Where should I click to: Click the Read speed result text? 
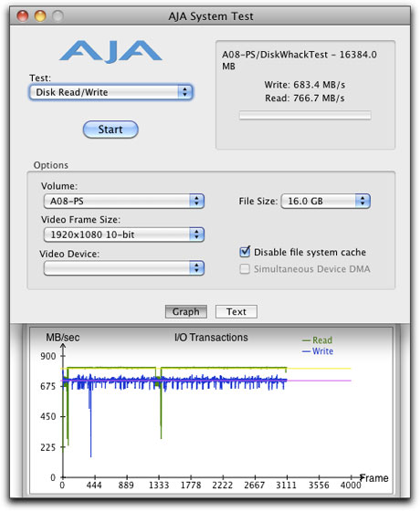(305, 99)
